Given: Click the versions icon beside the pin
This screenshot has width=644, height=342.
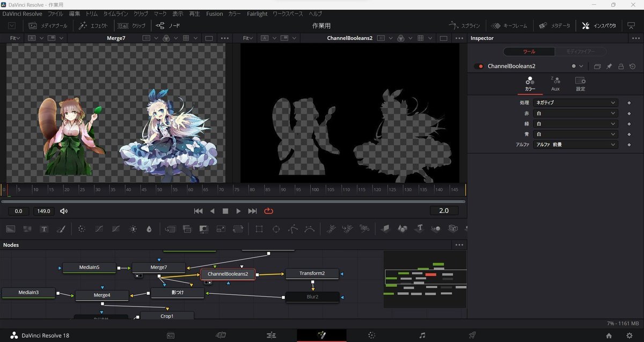Looking at the screenshot, I should click(597, 66).
